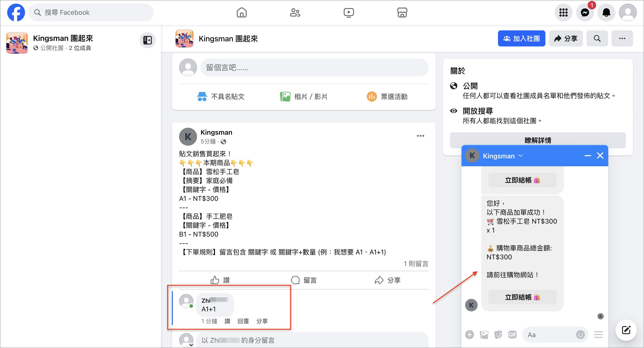Image resolution: width=644 pixels, height=348 pixels.
Task: Open the apps grid menu
Action: (563, 13)
